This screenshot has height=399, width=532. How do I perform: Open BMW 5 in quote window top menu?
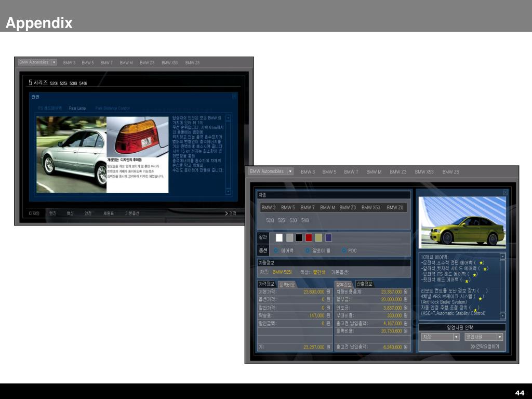[329, 172]
